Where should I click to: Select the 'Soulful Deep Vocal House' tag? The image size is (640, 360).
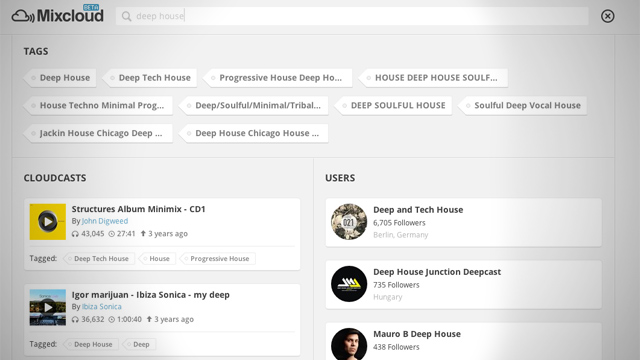(x=523, y=105)
